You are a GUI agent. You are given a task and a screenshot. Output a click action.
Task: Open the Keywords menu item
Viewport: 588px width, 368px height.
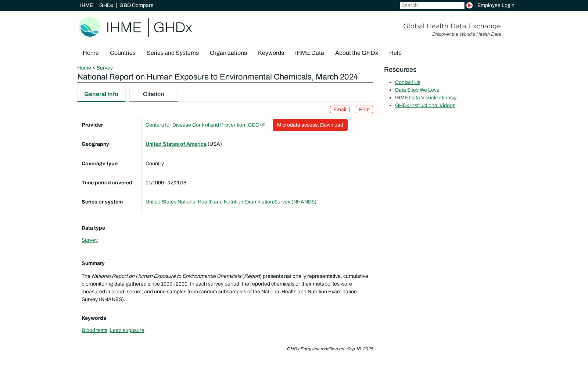click(x=271, y=53)
